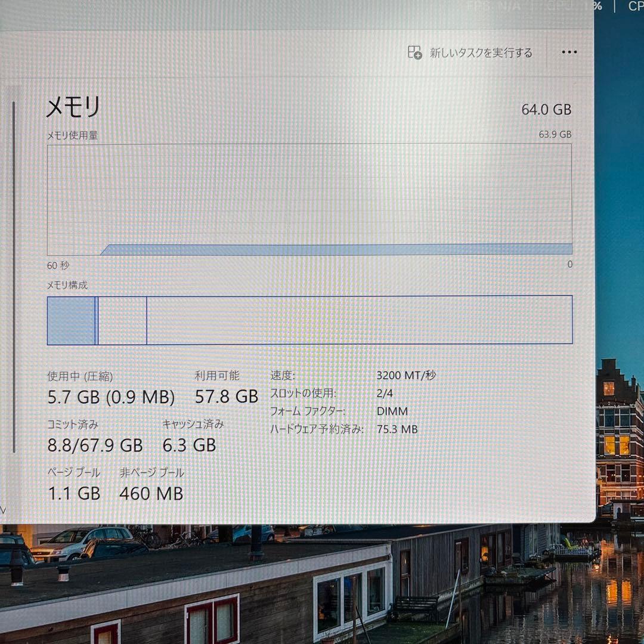The image size is (644, 644).
Task: Select the 64.0 GB total memory label
Action: coord(546,110)
